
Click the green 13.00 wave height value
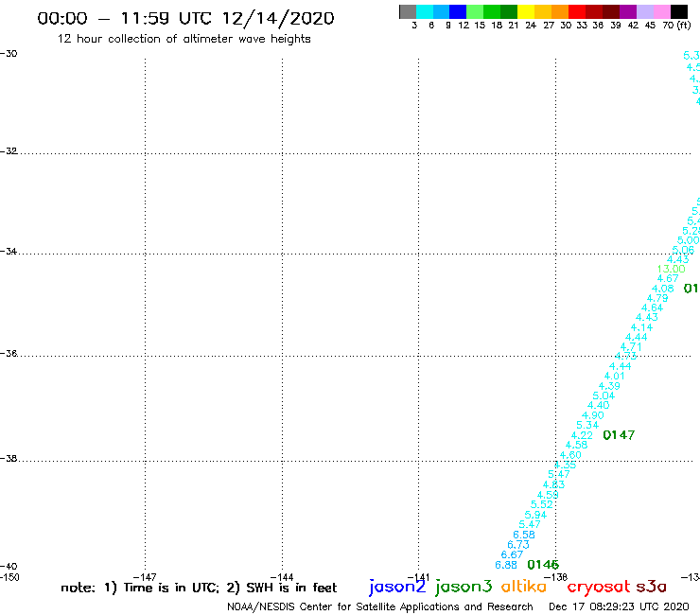(671, 269)
